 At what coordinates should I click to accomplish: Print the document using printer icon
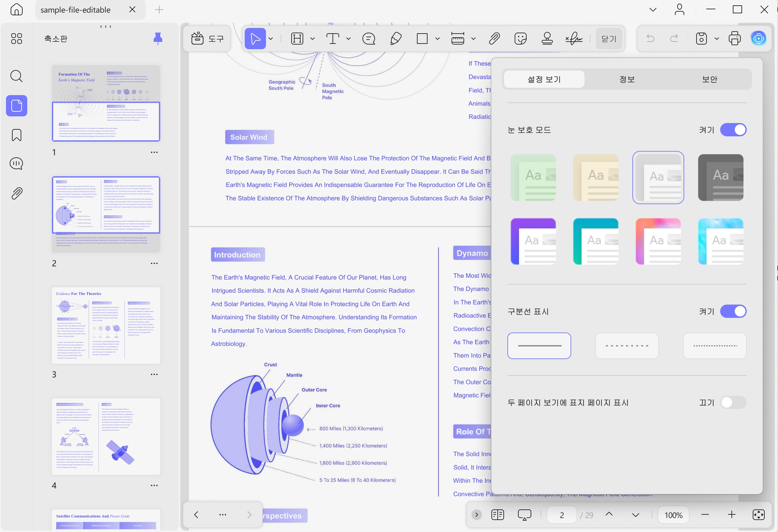coord(734,39)
